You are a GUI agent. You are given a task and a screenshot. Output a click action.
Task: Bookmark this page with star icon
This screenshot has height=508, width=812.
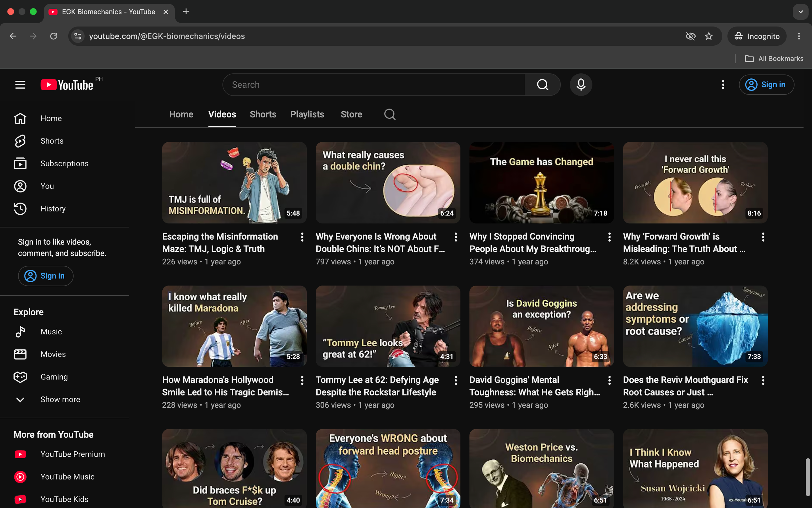[x=709, y=36]
